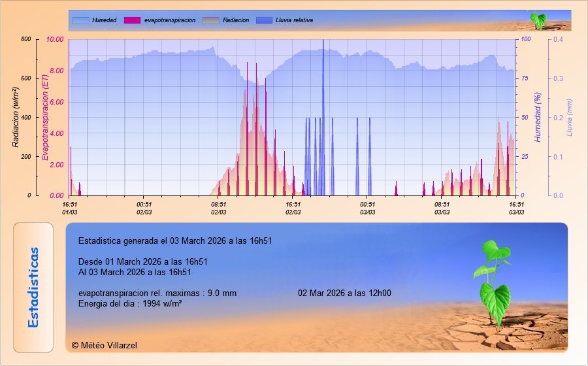Click the Evapotranspiracion (ET) axis title
The height and width of the screenshot is (366, 588).
point(45,118)
